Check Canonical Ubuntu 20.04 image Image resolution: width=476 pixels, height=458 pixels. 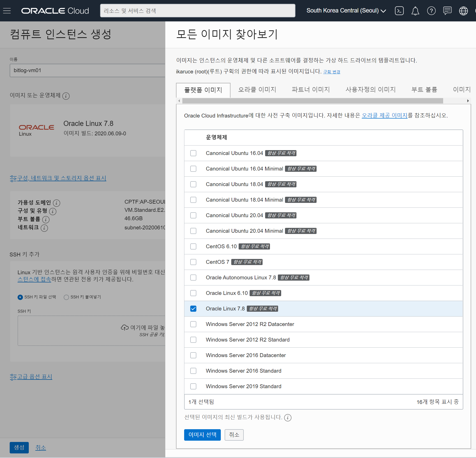[x=193, y=215]
